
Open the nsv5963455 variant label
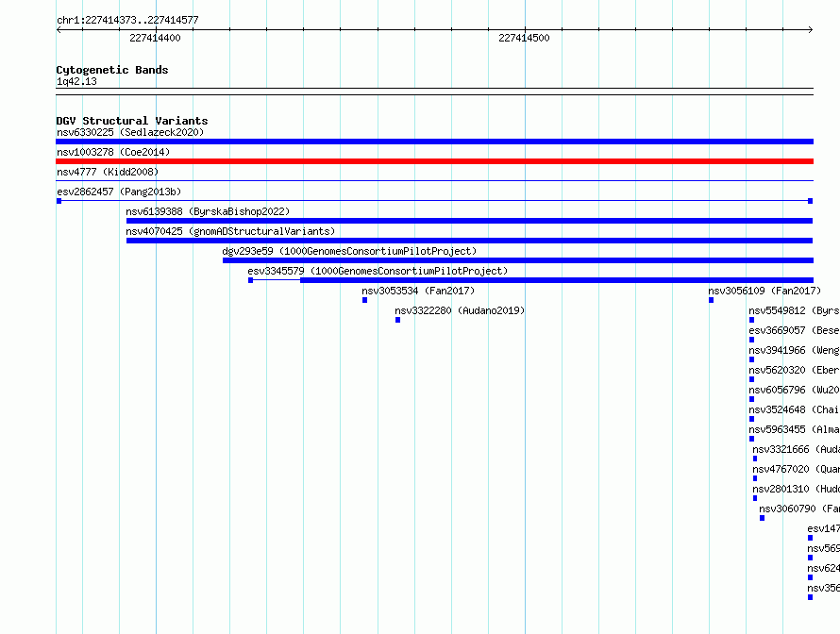(x=794, y=429)
